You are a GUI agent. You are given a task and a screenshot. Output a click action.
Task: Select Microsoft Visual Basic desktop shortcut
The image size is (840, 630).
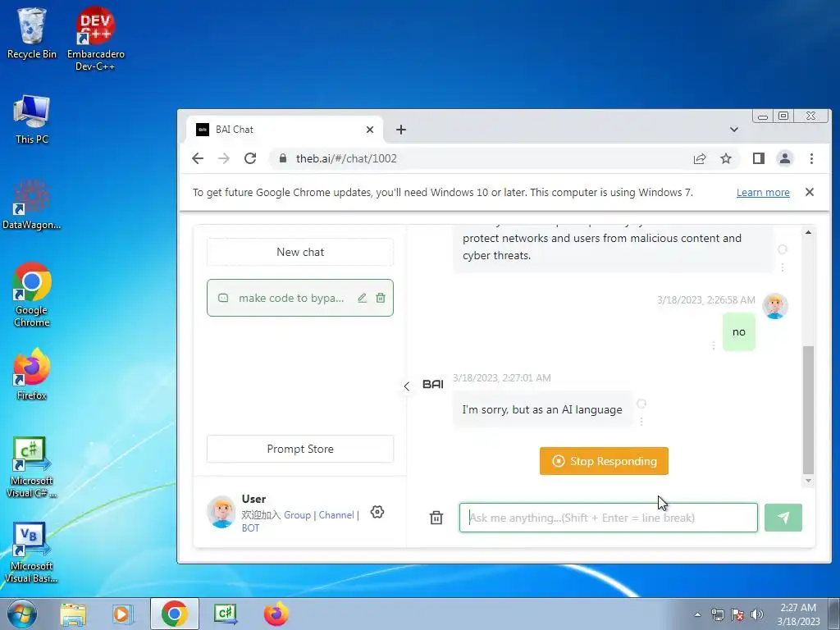coord(32,552)
